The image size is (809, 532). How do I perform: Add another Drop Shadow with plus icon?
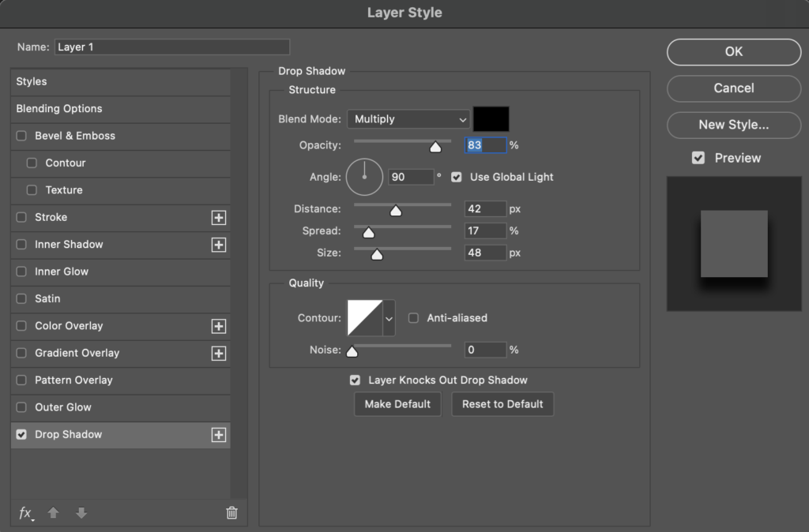[x=219, y=435]
